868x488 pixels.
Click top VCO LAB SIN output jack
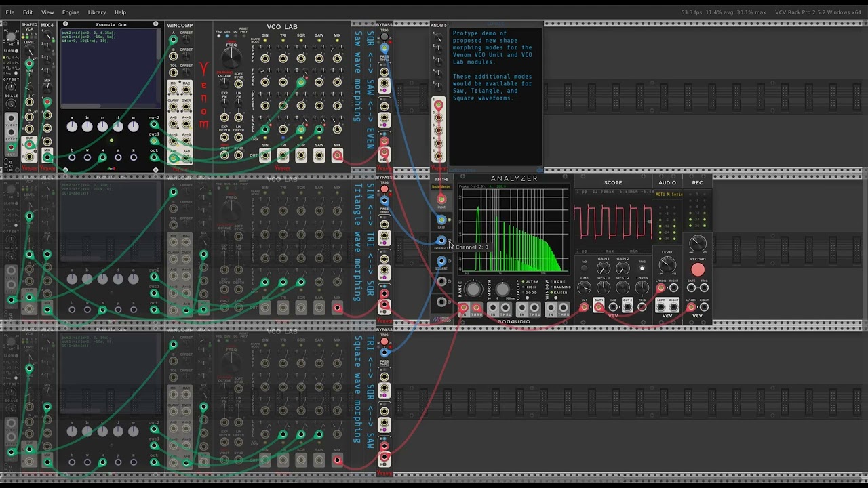tap(265, 155)
